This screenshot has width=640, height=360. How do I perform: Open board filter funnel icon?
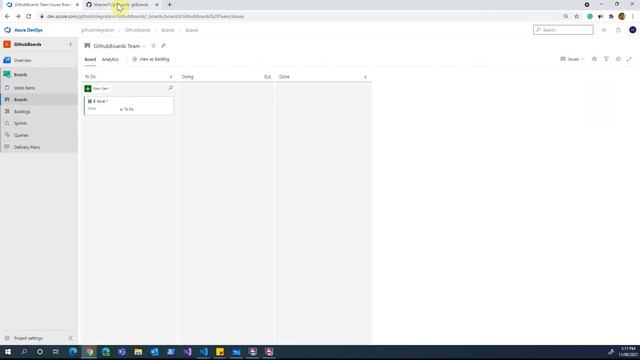pos(606,59)
